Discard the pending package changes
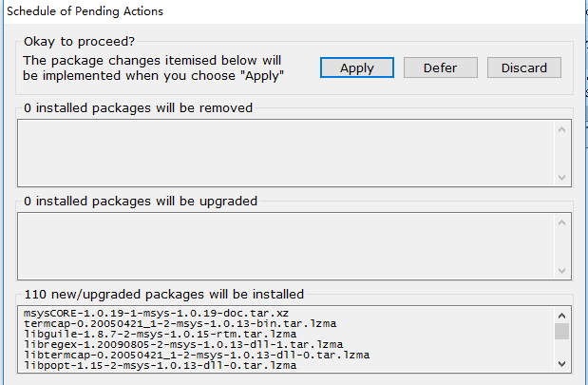This screenshot has width=588, height=385. pyautogui.click(x=524, y=67)
